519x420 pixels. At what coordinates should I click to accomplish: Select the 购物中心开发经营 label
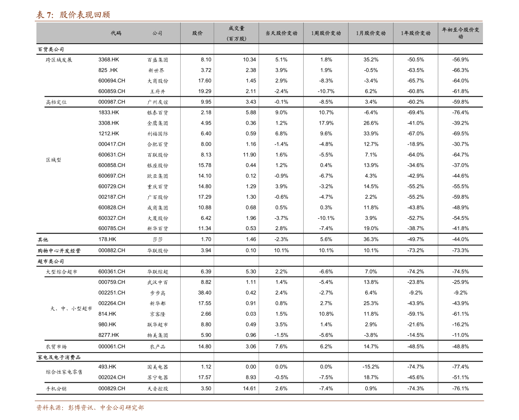point(59,251)
